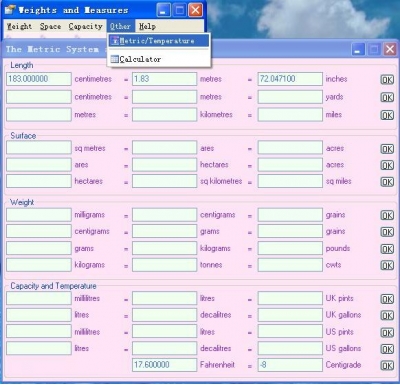The height and width of the screenshot is (385, 400).
Task: Click the Other menu
Action: pos(120,26)
